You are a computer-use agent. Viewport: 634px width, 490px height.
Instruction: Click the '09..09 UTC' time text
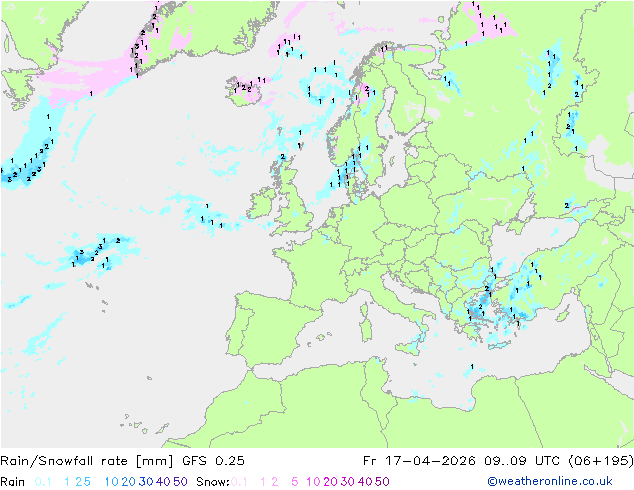(521, 461)
